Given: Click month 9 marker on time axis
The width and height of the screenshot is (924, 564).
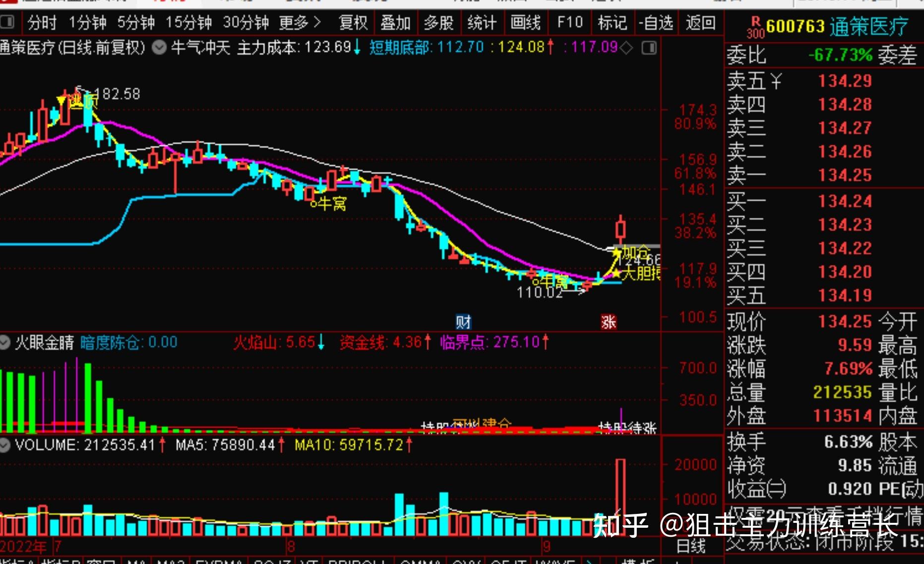Looking at the screenshot, I should [547, 547].
